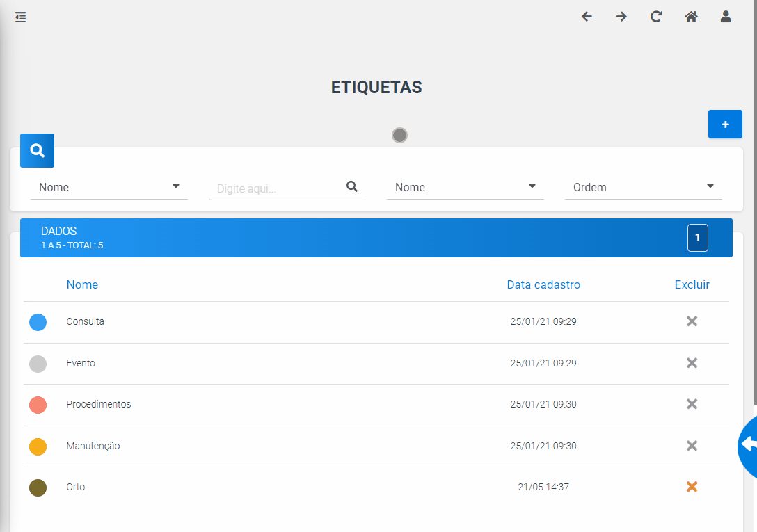The height and width of the screenshot is (532, 757).
Task: Open the Ordem dropdown
Action: tap(643, 187)
